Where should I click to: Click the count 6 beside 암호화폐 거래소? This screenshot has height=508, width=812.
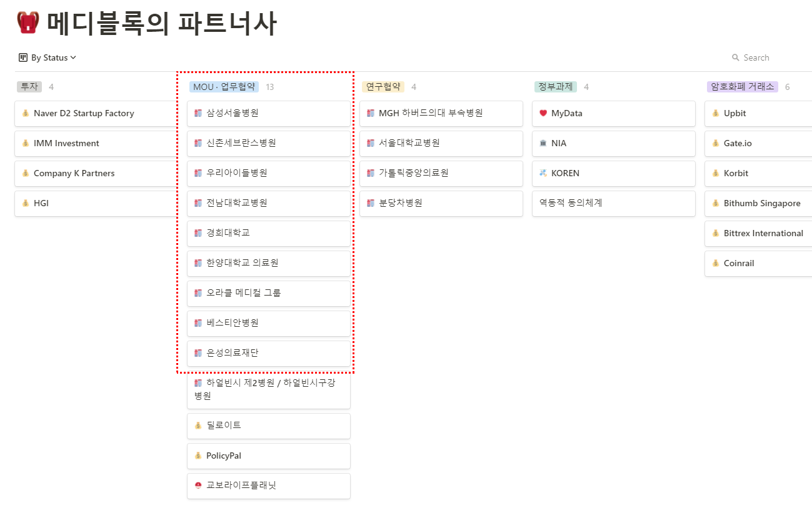pos(787,87)
